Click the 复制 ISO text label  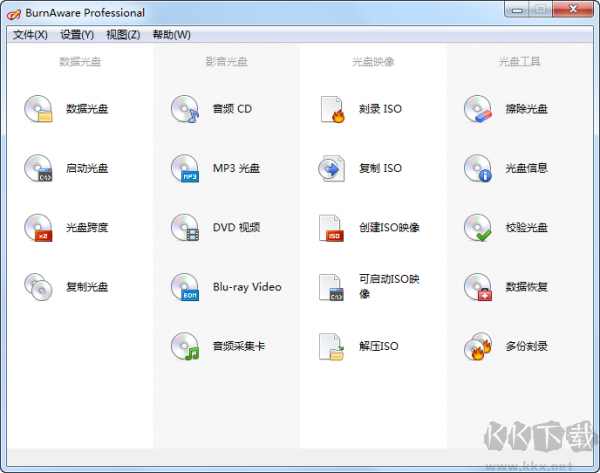click(380, 168)
